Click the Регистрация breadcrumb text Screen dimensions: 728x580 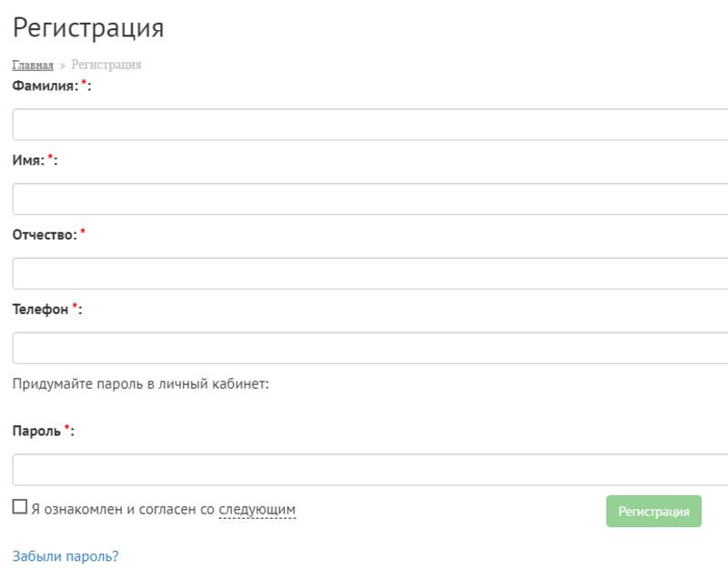pos(106,66)
